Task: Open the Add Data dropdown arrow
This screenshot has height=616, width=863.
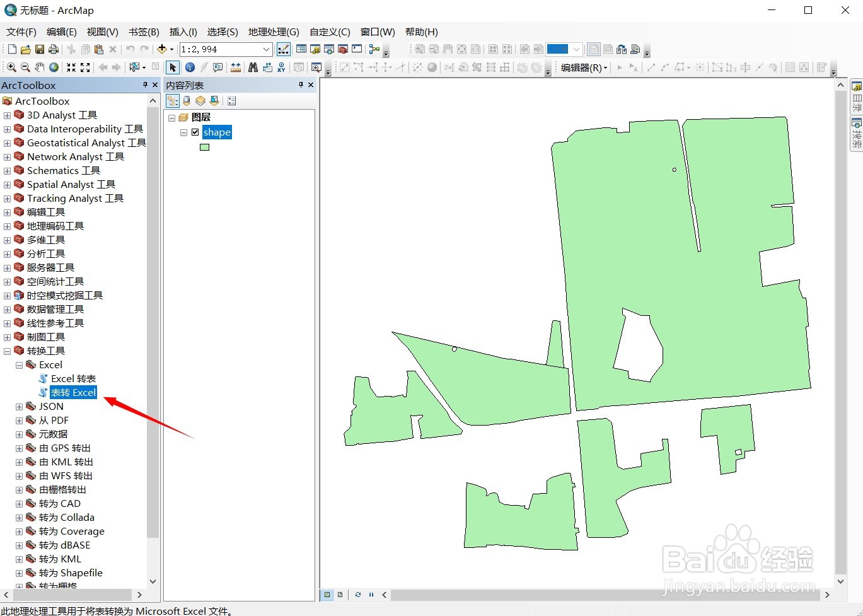Action: pos(171,49)
